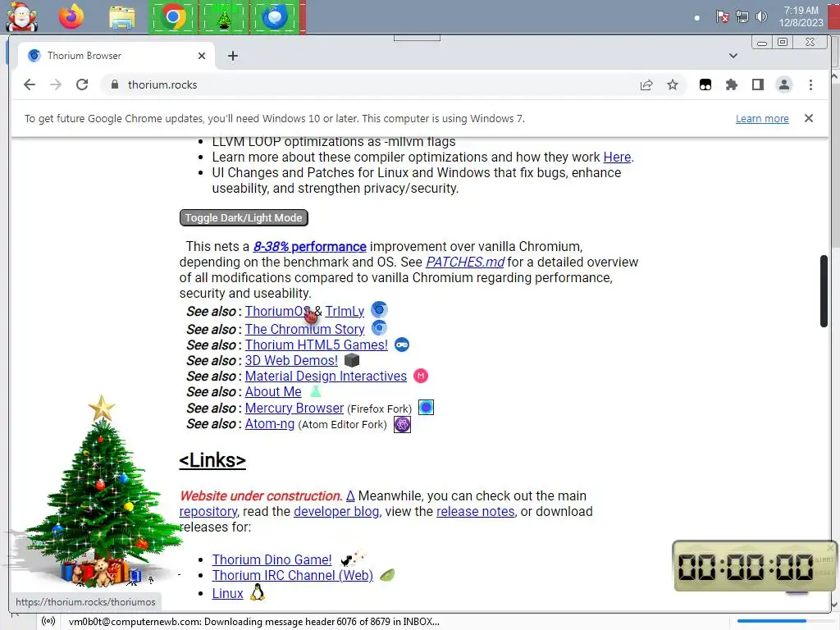Open the repository link
840x630 pixels.
208,512
